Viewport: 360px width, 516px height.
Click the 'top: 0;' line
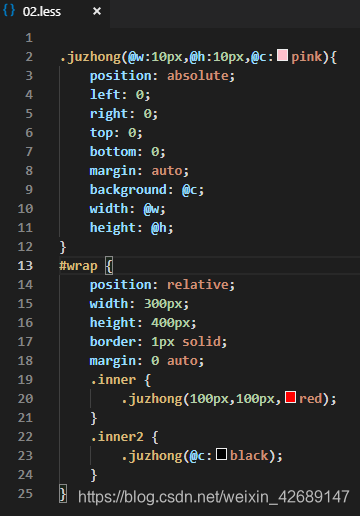116,133
